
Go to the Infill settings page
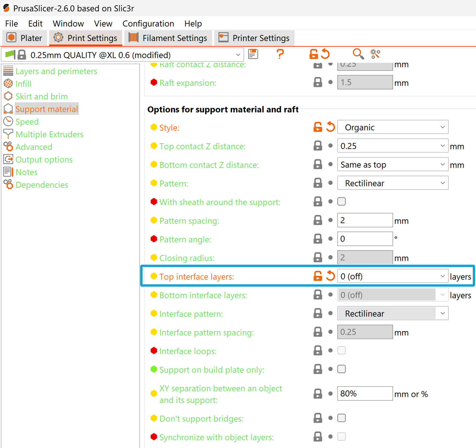pyautogui.click(x=23, y=84)
